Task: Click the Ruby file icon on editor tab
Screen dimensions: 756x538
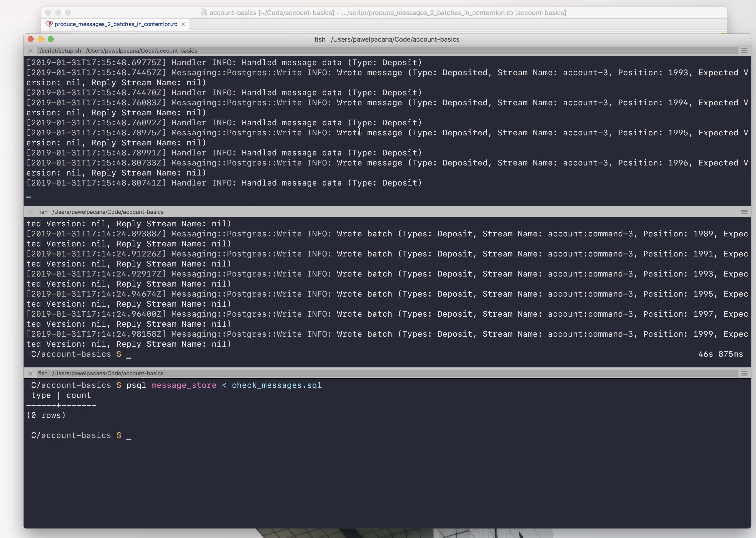Action: (x=49, y=24)
